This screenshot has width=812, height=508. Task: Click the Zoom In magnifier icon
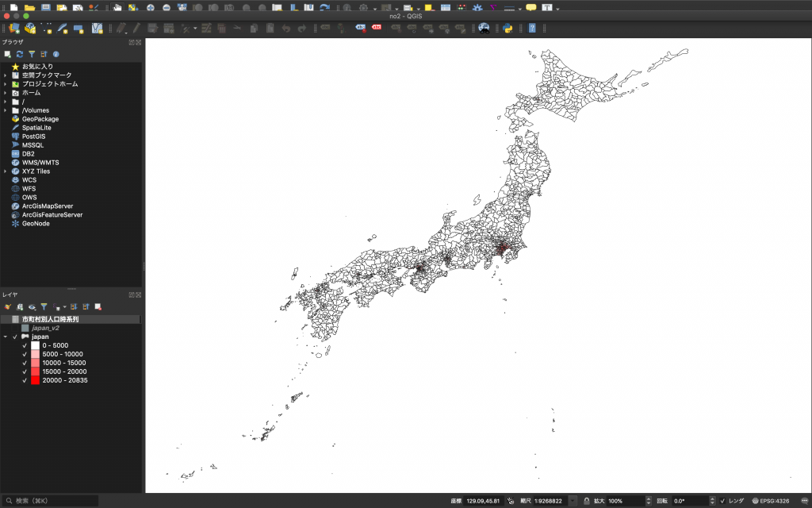point(150,7)
